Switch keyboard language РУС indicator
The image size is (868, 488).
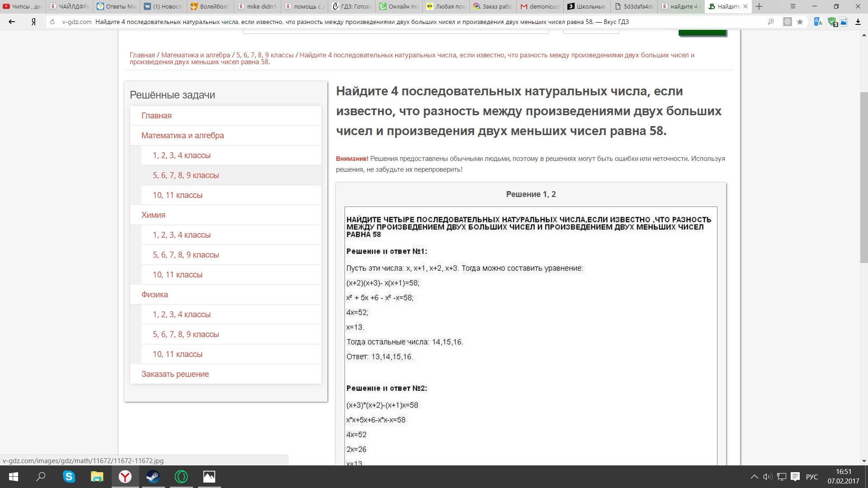pos(811,477)
